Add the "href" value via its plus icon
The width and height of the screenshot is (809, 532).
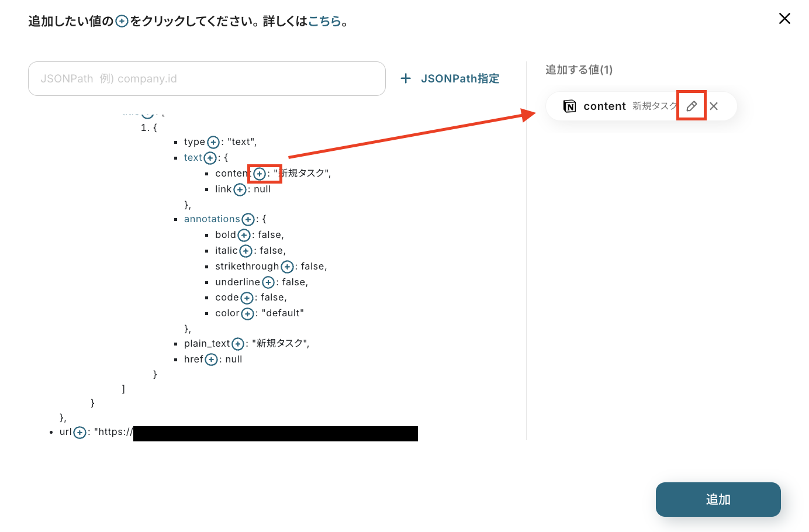(x=211, y=360)
